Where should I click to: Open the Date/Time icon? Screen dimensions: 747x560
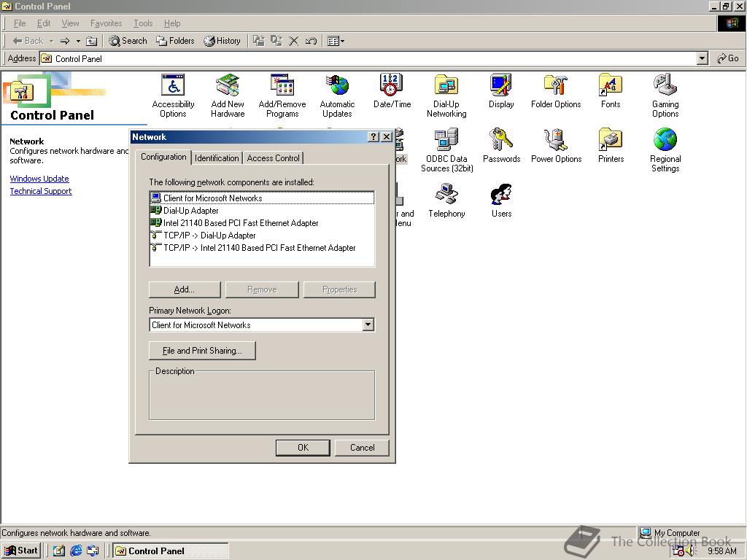392,91
